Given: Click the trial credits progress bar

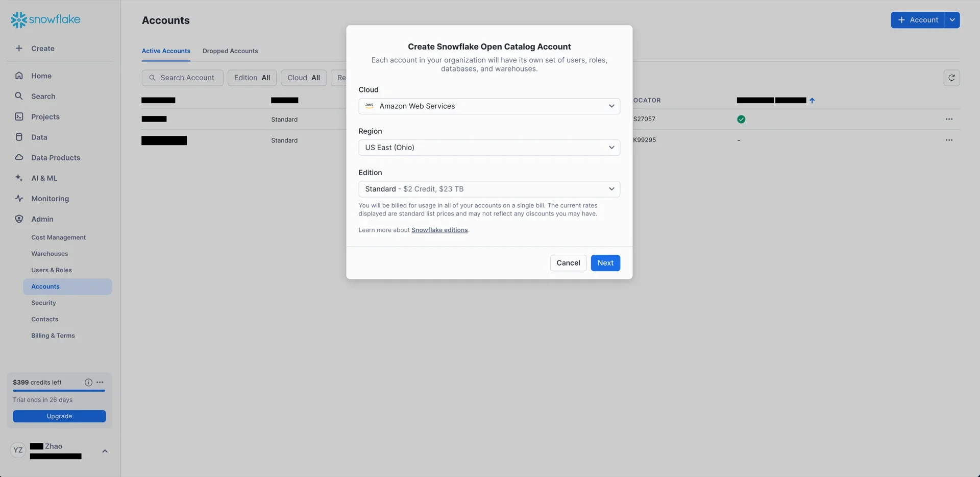Looking at the screenshot, I should click(59, 391).
